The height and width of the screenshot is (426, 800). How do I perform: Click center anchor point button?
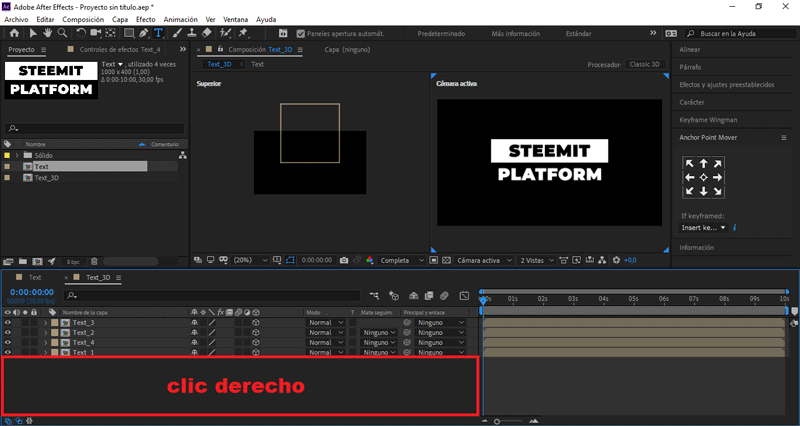(x=703, y=177)
